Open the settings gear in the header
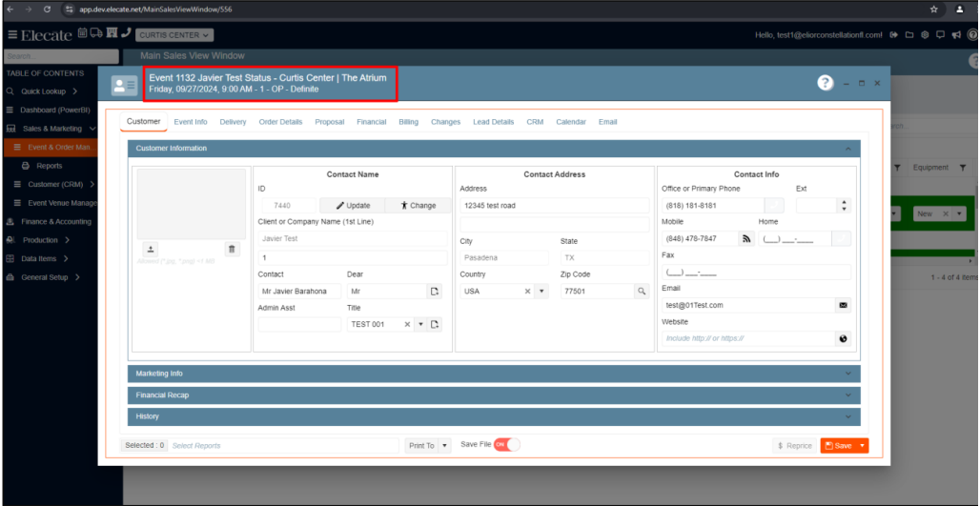 (x=925, y=35)
